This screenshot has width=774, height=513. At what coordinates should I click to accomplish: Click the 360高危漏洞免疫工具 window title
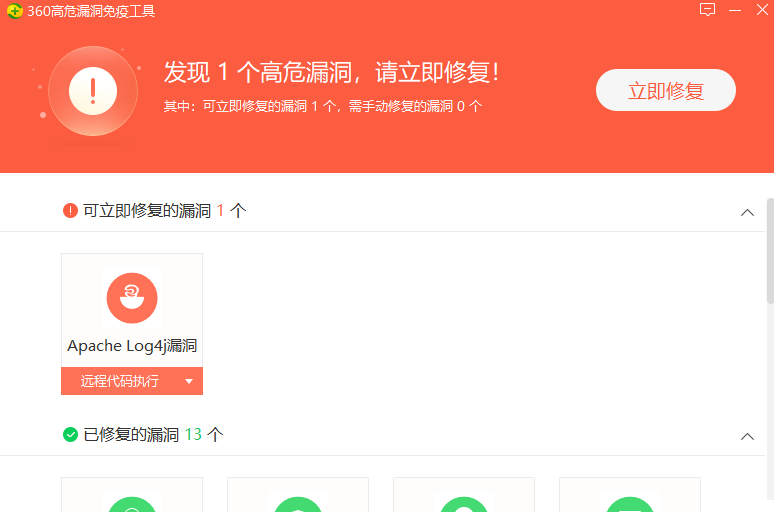[91, 11]
